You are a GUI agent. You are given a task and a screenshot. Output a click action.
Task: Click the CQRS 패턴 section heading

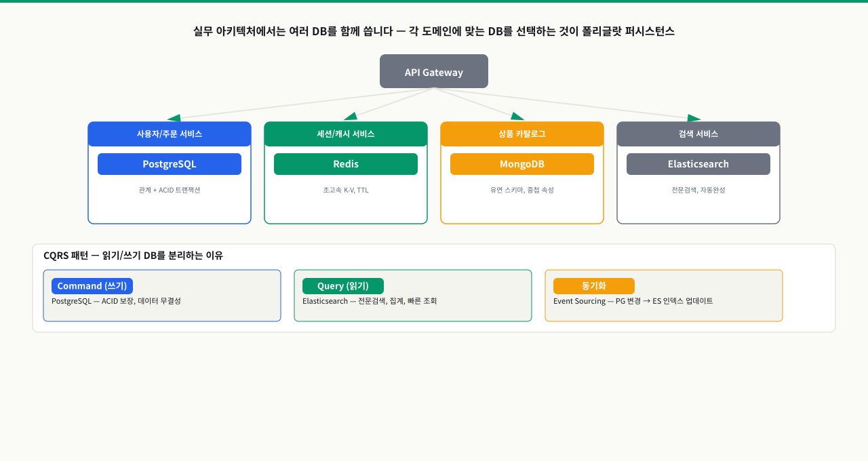[x=133, y=256]
